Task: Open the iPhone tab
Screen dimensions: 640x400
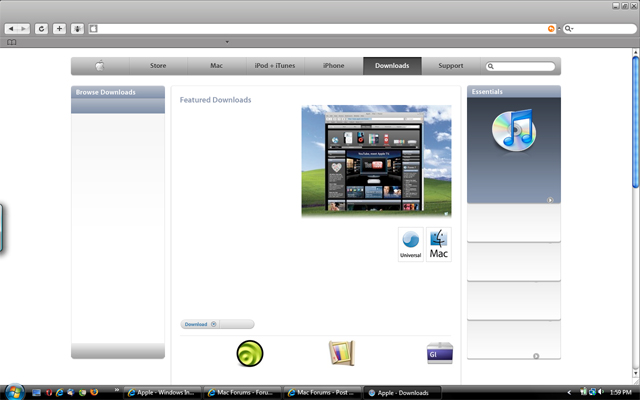Action: click(x=333, y=66)
